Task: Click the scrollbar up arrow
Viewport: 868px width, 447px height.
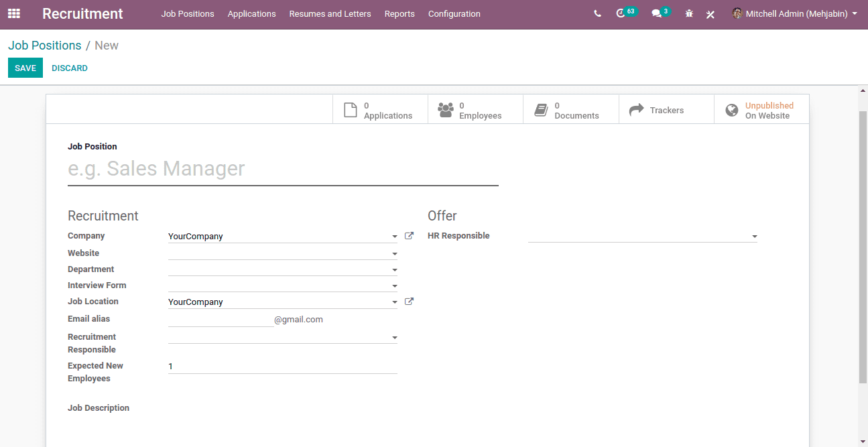Action: [x=863, y=90]
